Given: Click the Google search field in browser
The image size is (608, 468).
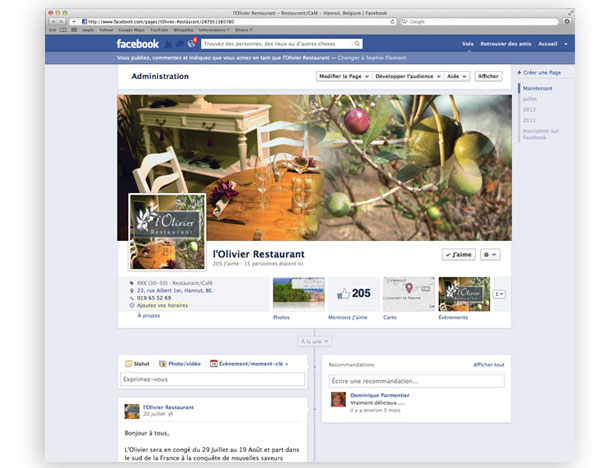Looking at the screenshot, I should click(x=479, y=22).
